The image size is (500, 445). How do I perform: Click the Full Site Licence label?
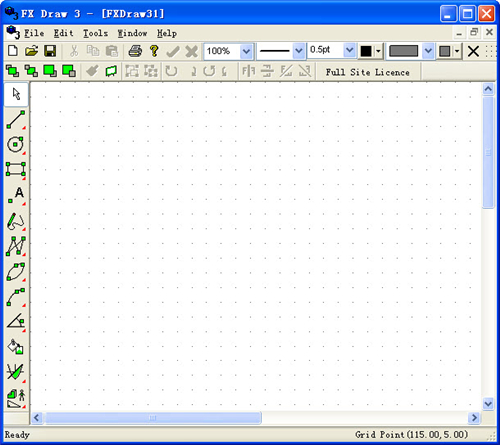click(367, 72)
